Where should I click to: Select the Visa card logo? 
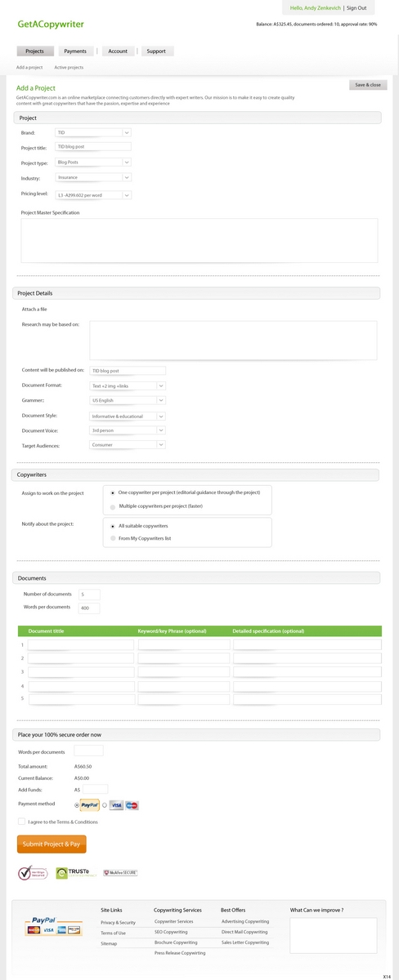[117, 804]
